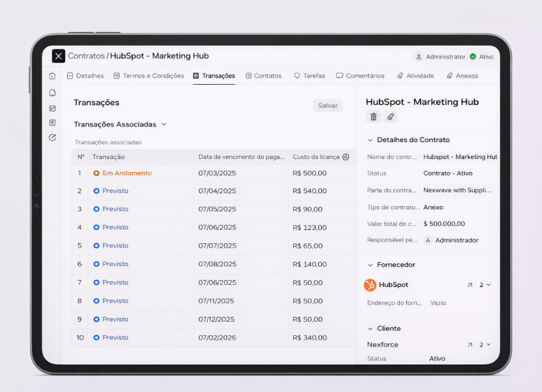Click Em Andamento orange status icon
Screen dimensions: 542x392
click(97, 173)
